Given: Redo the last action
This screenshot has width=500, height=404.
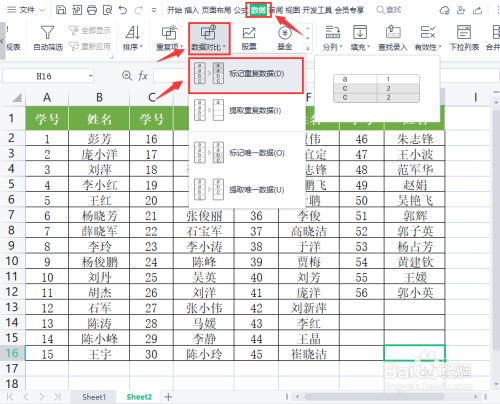Looking at the screenshot, I should pyautogui.click(x=139, y=10).
